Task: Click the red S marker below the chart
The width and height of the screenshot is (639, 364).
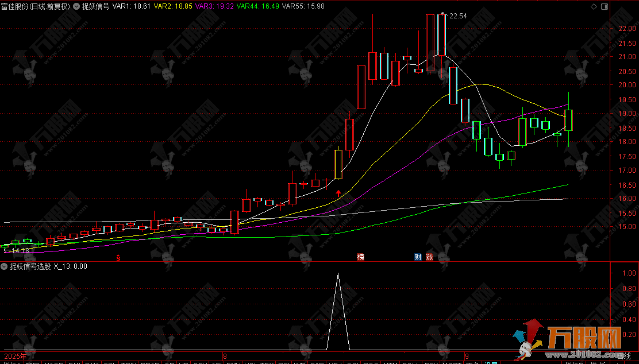Action: (118, 257)
